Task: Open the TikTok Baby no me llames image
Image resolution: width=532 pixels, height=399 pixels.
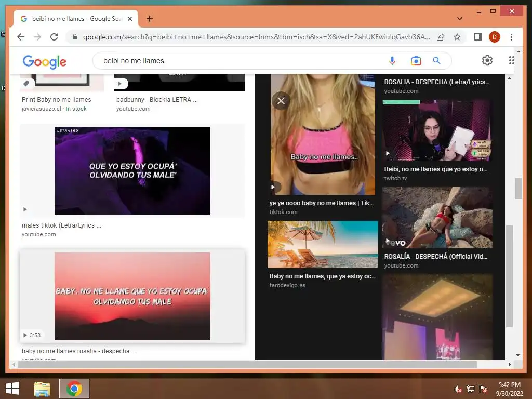Action: tap(323, 135)
